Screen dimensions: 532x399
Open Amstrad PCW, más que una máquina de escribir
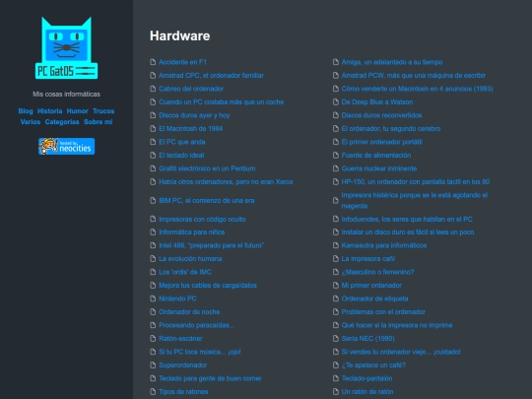point(413,75)
